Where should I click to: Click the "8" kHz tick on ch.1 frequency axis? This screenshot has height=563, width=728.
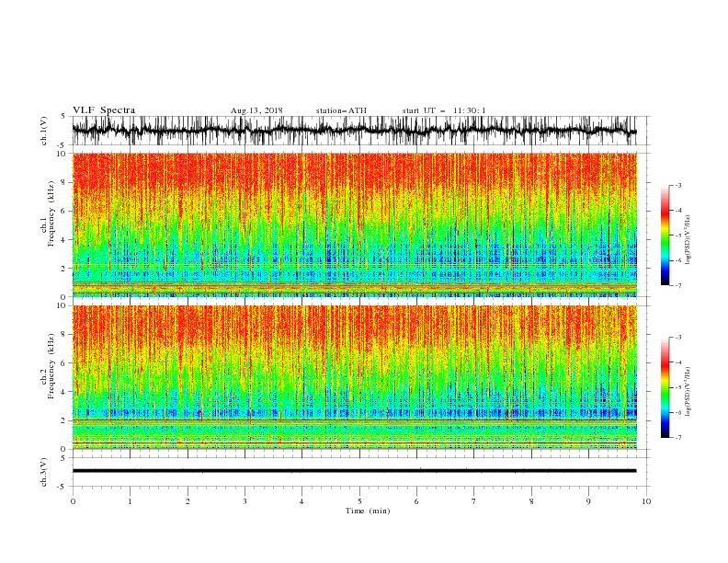pyautogui.click(x=64, y=182)
